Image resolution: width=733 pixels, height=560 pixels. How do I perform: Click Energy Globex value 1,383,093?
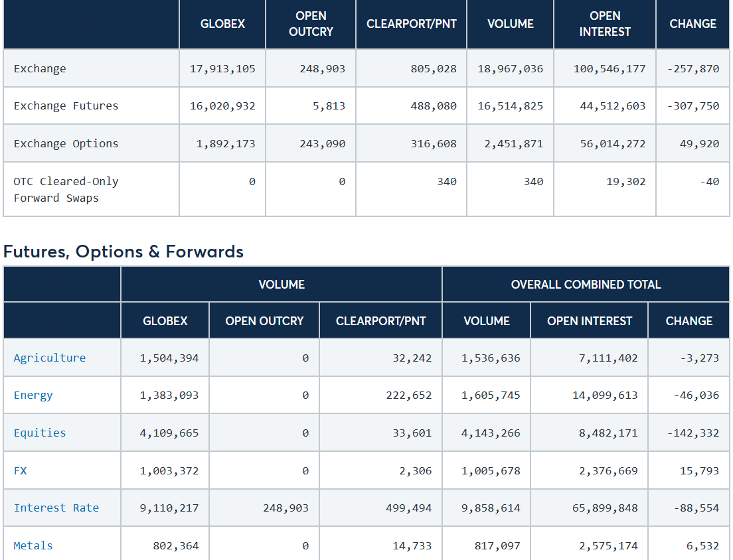(x=169, y=395)
